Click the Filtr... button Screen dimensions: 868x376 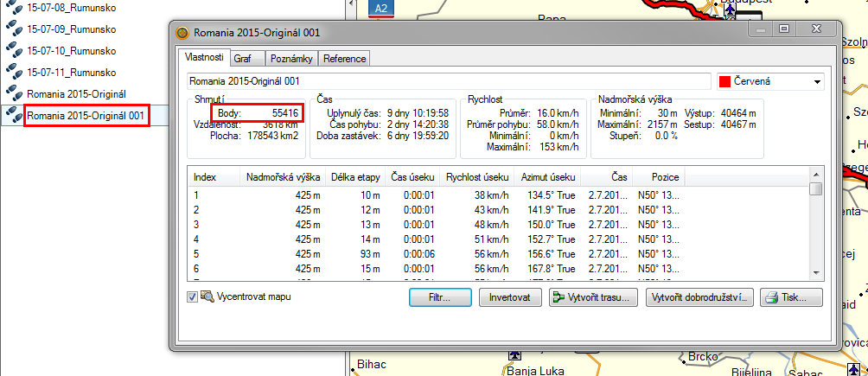442,297
